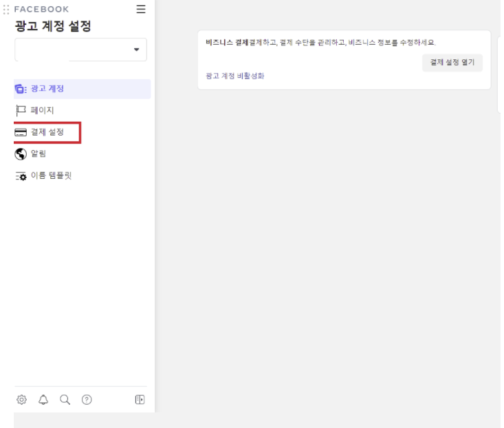Click the gear-list icon for 이름 템플릿
504x428 pixels.
pos(21,176)
